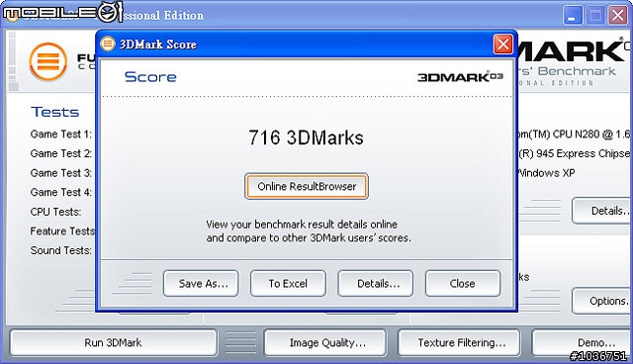Click the Windows XP system info text

[x=546, y=173]
